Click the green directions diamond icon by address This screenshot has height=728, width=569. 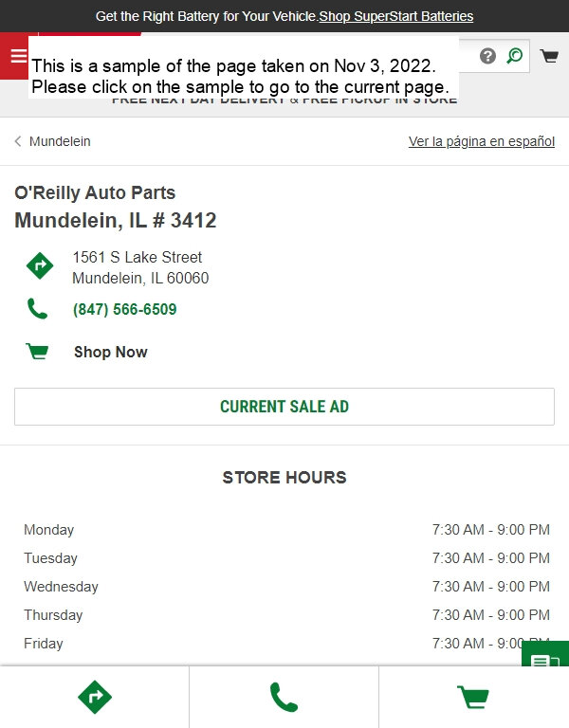pos(40,266)
